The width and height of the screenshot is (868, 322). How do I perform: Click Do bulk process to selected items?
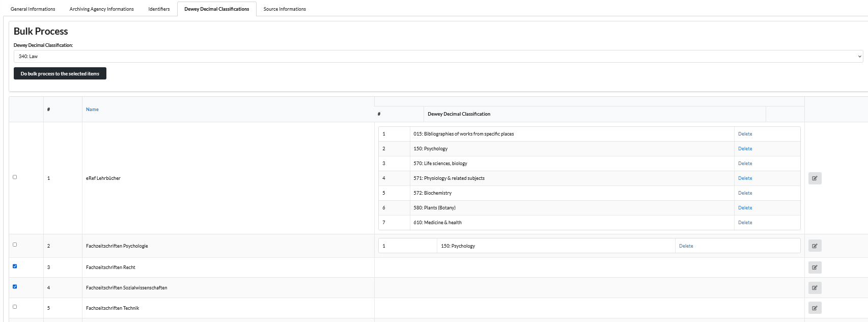(x=60, y=74)
